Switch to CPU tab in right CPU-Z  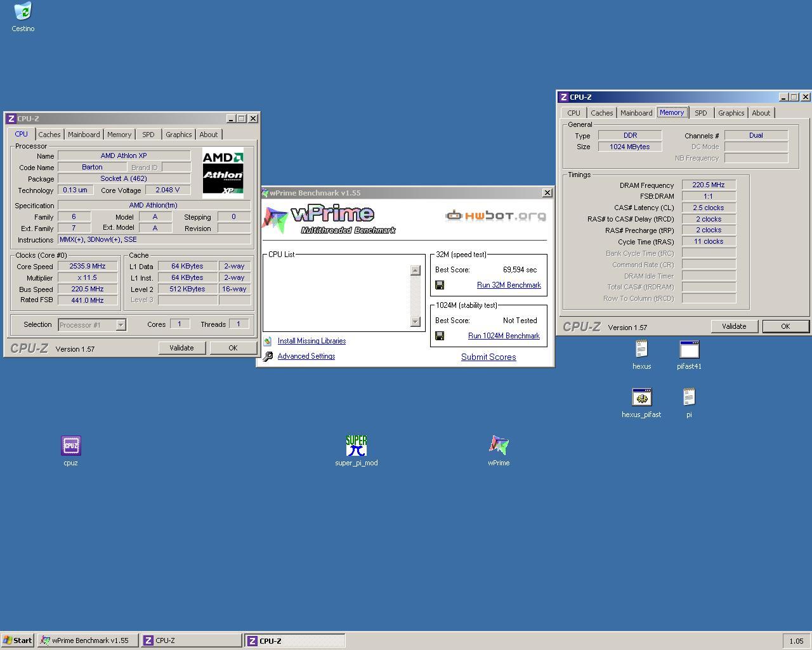click(574, 113)
